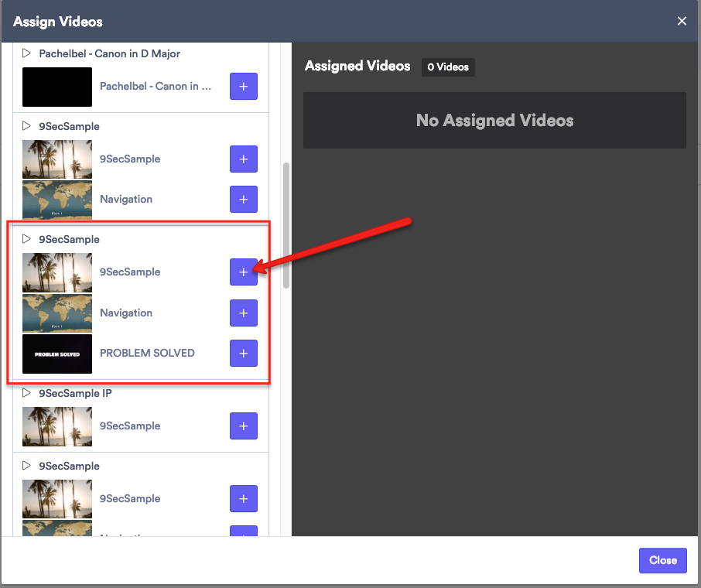This screenshot has height=588, width=701.
Task: Dismiss the Assign Videos dialog with the X
Action: (x=682, y=22)
